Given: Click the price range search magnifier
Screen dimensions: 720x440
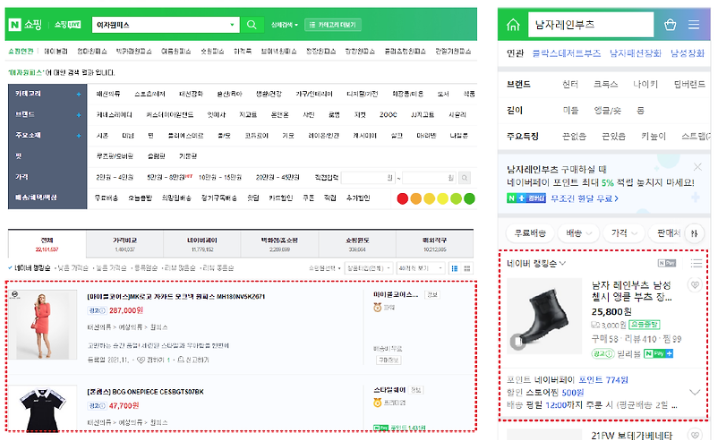Looking at the screenshot, I should (464, 177).
